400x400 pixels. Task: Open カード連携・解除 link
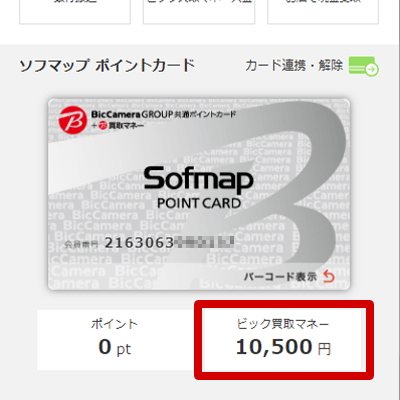(294, 65)
